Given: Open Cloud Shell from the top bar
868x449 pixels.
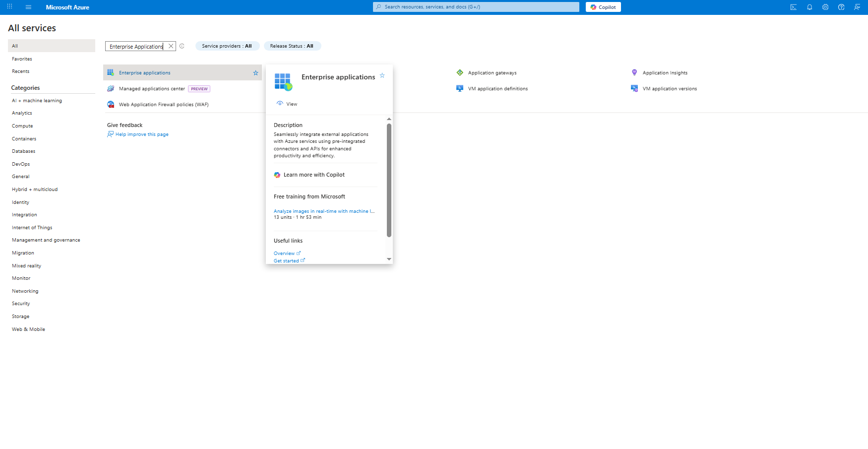Looking at the screenshot, I should pos(794,7).
